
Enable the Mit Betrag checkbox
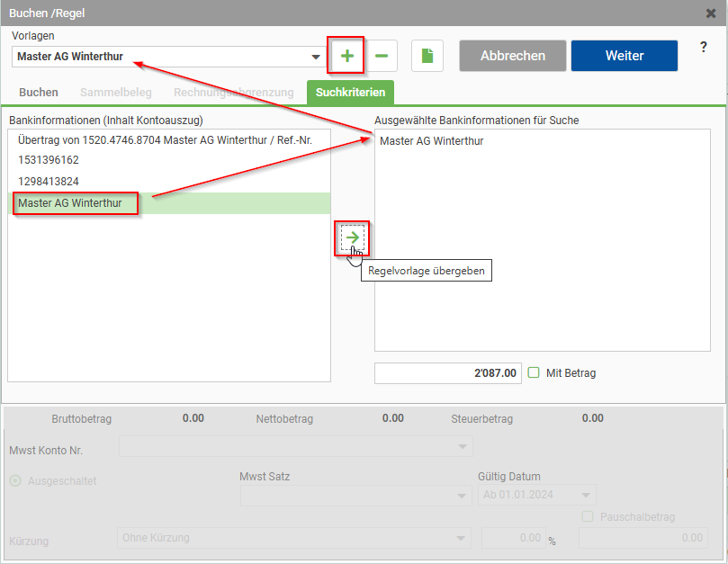click(534, 372)
